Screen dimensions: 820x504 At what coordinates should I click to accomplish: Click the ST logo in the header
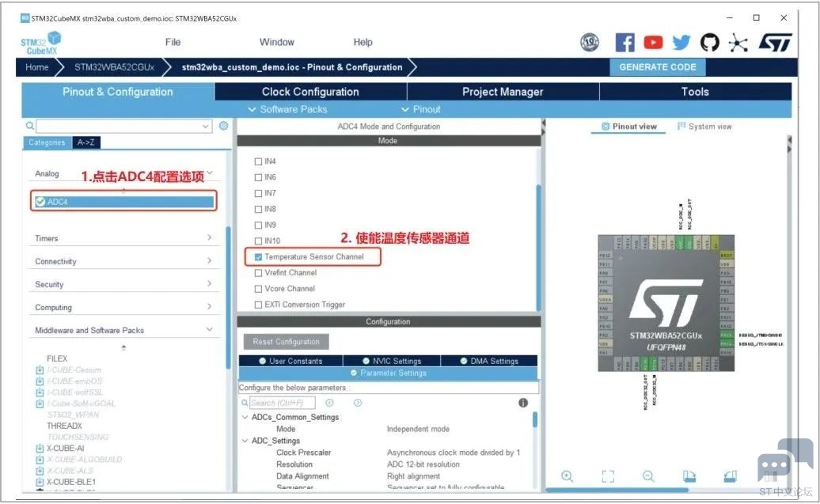pyautogui.click(x=776, y=43)
